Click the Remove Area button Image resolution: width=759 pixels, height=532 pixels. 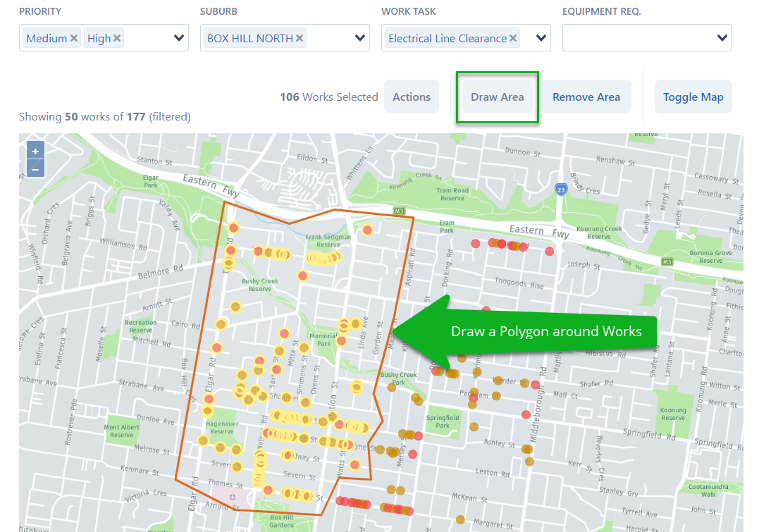586,97
